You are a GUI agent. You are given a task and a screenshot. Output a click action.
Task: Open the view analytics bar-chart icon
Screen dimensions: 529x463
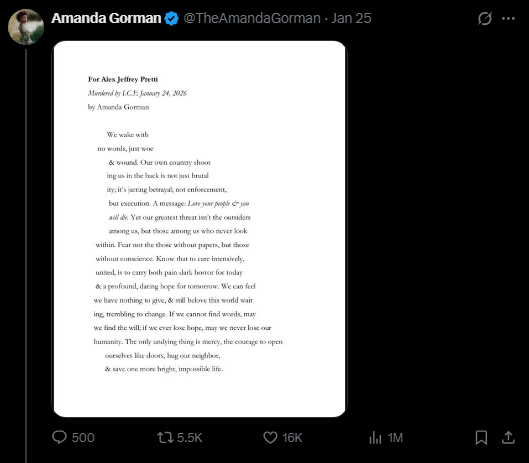[375, 438]
